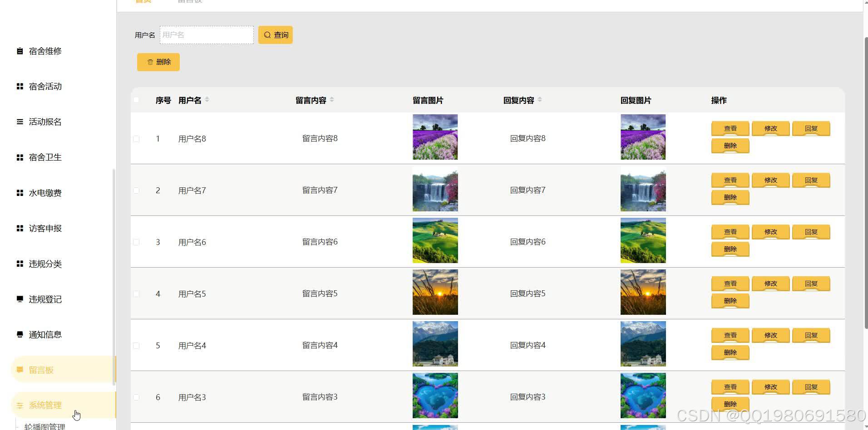Click 查看 for 用户名8 row

click(730, 128)
